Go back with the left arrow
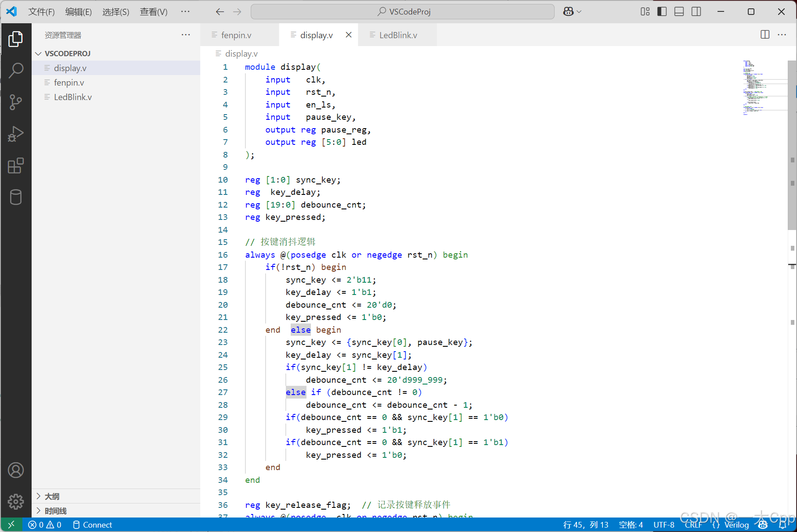The height and width of the screenshot is (532, 797). [x=220, y=12]
